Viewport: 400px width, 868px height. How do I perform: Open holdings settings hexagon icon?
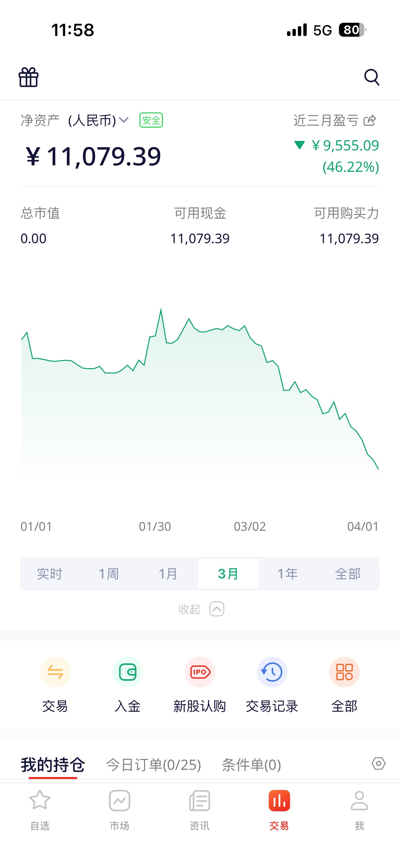pos(378,764)
